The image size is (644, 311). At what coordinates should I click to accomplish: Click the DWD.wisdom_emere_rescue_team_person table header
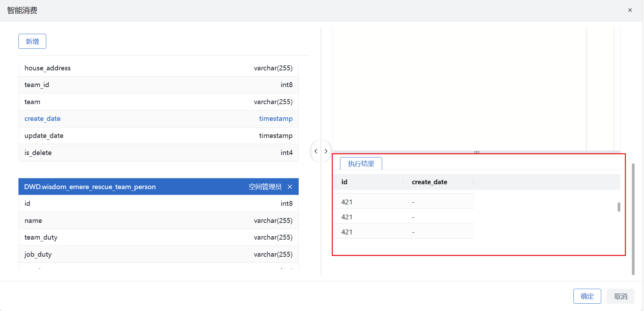159,187
